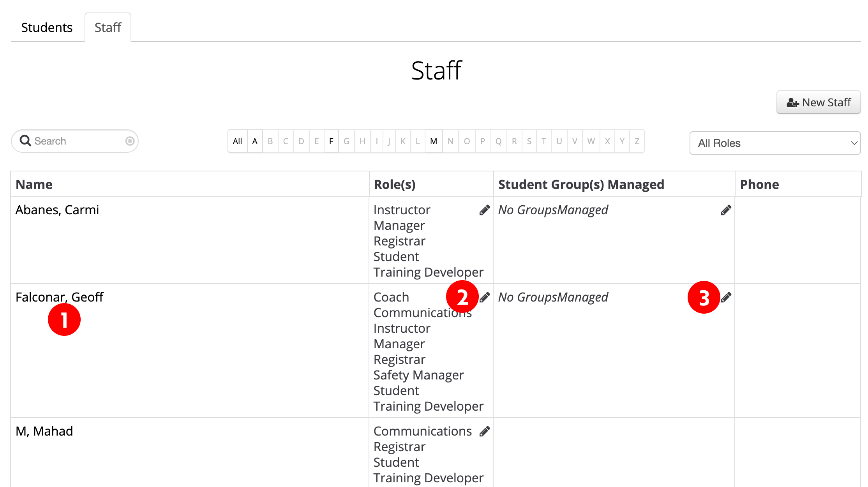Filter staff by letter A
This screenshot has height=487, width=868.
tap(255, 141)
